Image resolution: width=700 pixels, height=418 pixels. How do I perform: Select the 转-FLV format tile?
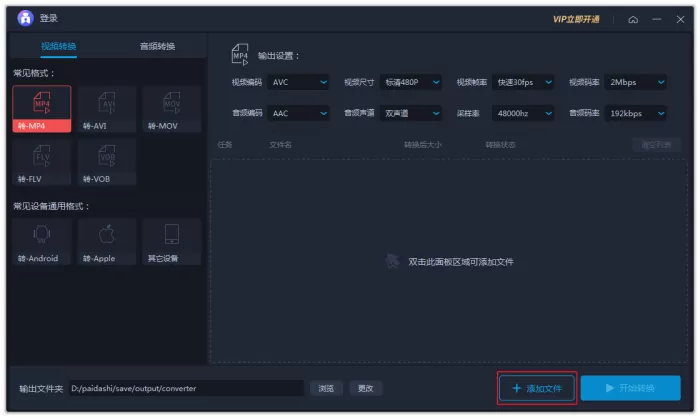click(42, 162)
